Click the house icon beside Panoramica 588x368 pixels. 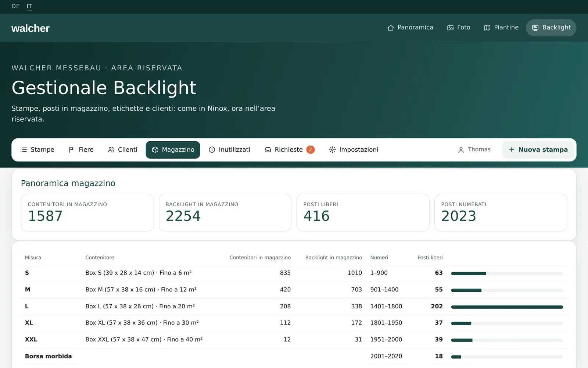point(391,28)
